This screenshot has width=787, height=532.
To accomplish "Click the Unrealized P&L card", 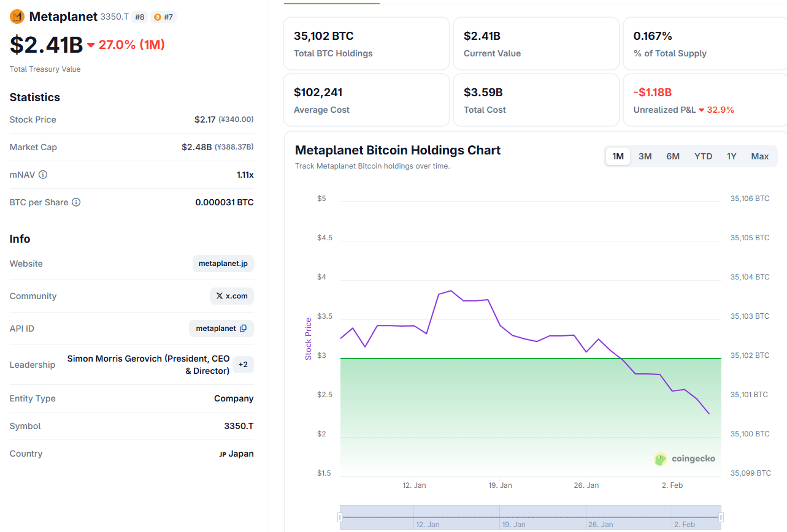I will (x=704, y=100).
